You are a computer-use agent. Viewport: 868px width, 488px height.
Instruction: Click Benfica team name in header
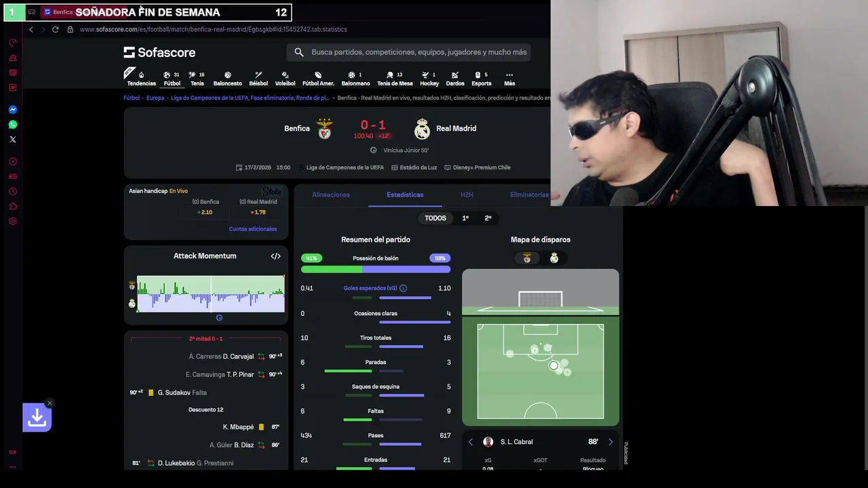tap(297, 128)
